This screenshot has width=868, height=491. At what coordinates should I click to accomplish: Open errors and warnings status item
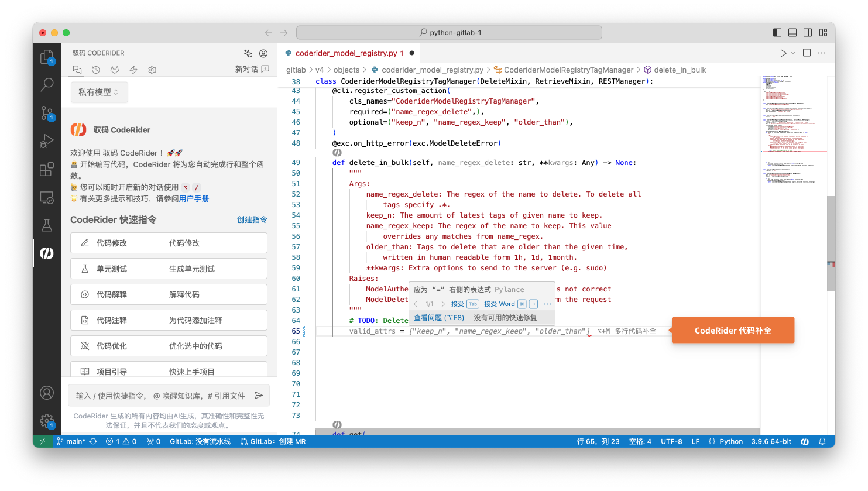121,442
